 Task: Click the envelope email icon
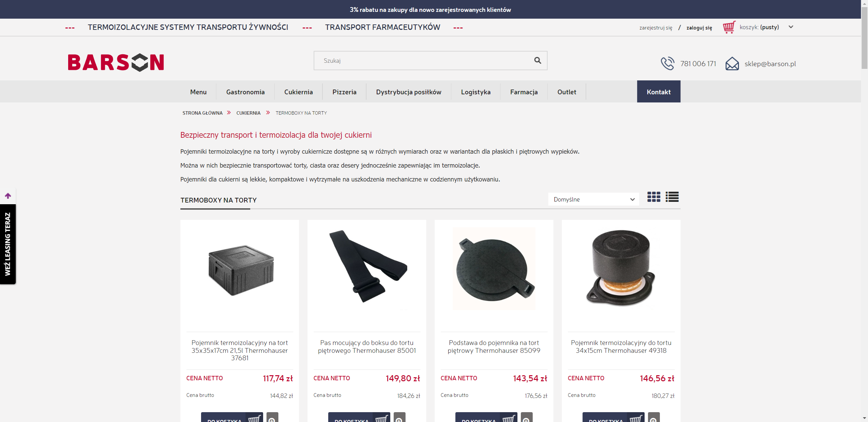pyautogui.click(x=732, y=63)
